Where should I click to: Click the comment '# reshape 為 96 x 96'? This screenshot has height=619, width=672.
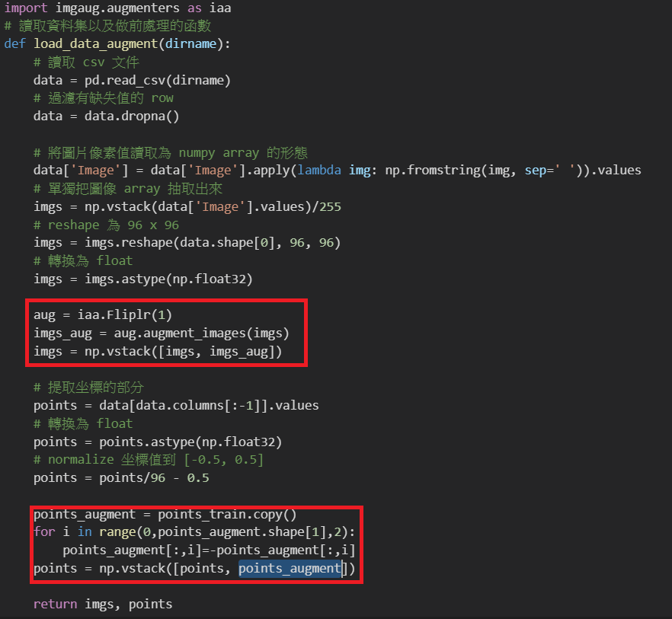pos(107,225)
